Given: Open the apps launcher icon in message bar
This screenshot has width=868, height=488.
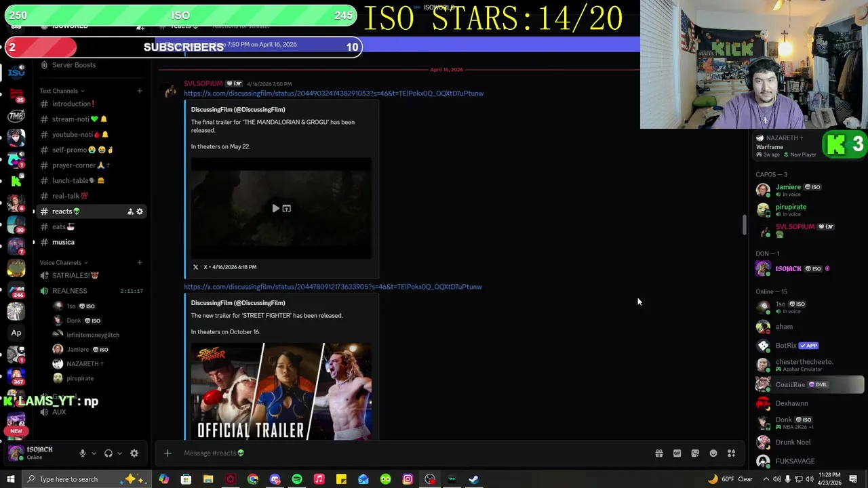Looking at the screenshot, I should (731, 453).
